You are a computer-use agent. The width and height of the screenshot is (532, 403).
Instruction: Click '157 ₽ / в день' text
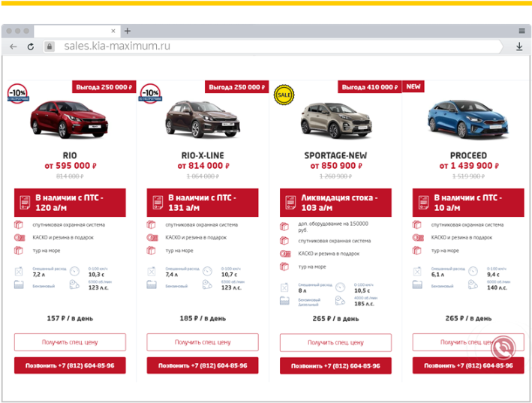click(x=70, y=318)
